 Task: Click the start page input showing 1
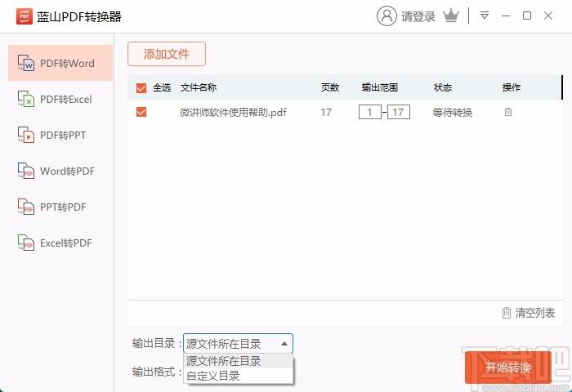coord(370,112)
